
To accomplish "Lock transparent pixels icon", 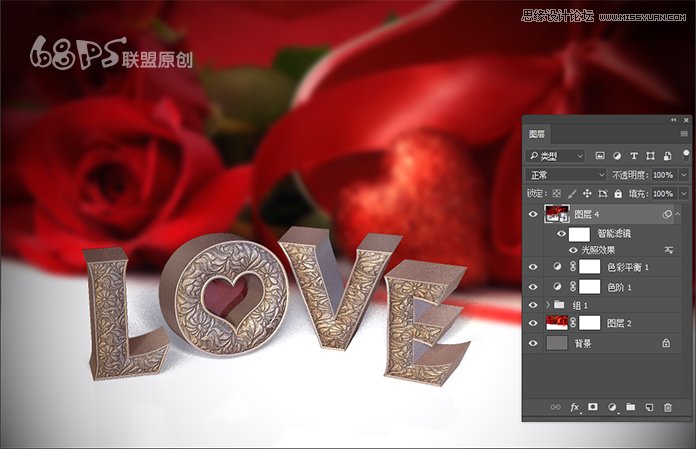I will pos(557,193).
